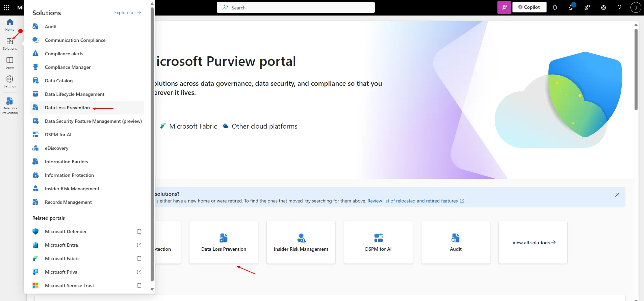Open the app launcher waffle icon
Image resolution: width=644 pixels, height=301 pixels.
pos(6,7)
